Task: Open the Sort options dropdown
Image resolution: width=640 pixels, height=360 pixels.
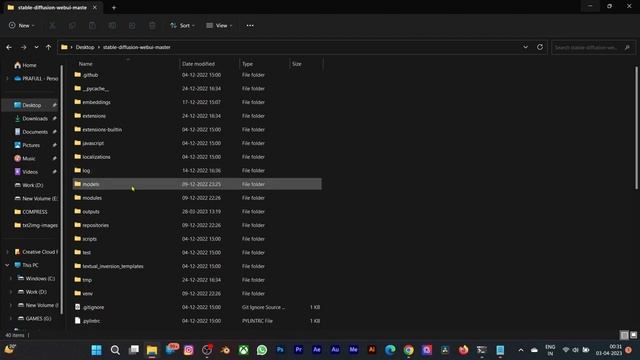Action: click(x=182, y=26)
